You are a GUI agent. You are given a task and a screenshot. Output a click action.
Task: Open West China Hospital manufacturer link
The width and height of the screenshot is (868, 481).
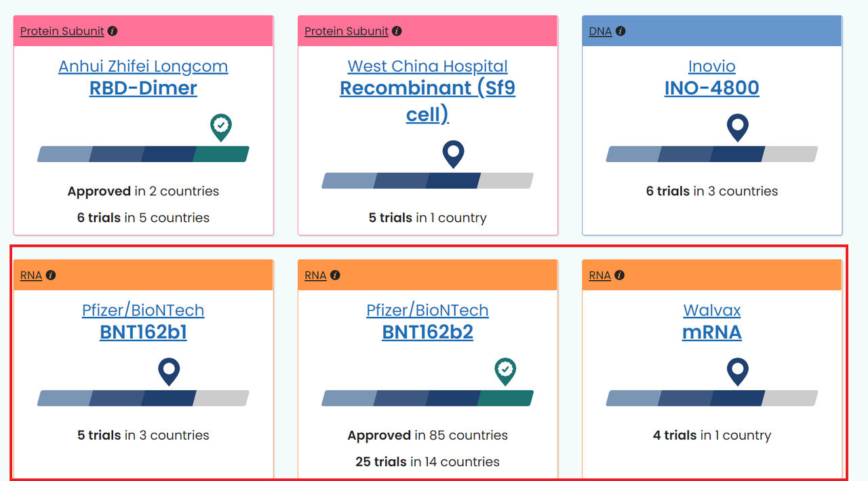[427, 66]
